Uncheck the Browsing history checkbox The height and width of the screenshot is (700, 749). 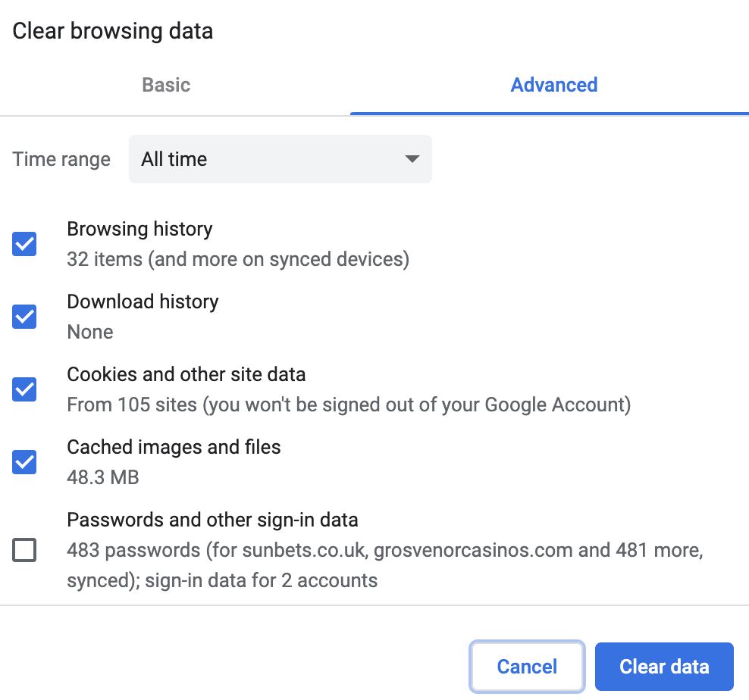[24, 244]
